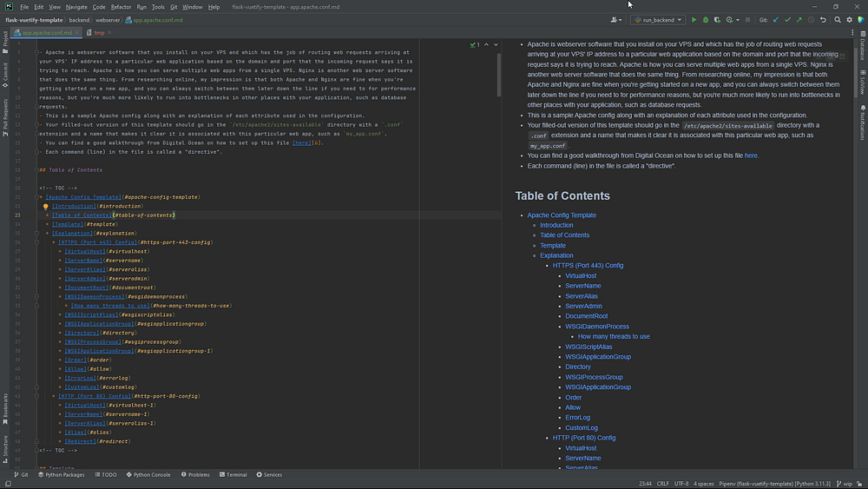Toggle the Bookmarks tool window on left sidebar
Screen dimensions: 868x489
coord(5,408)
